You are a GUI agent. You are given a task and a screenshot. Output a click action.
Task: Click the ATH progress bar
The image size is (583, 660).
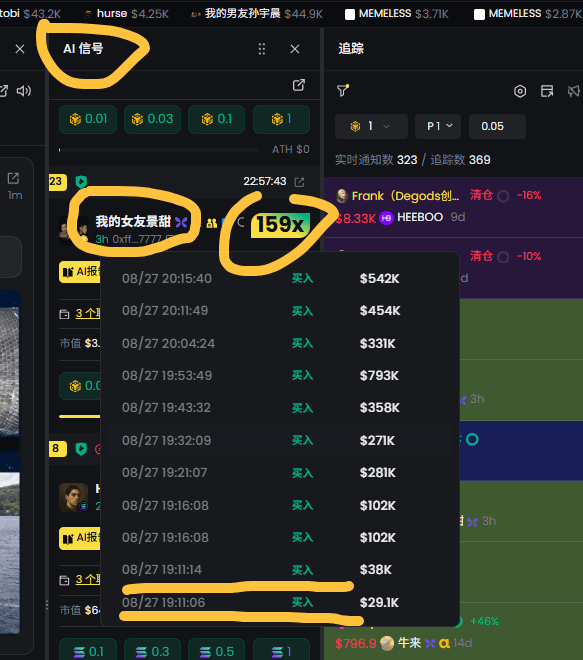coord(159,150)
